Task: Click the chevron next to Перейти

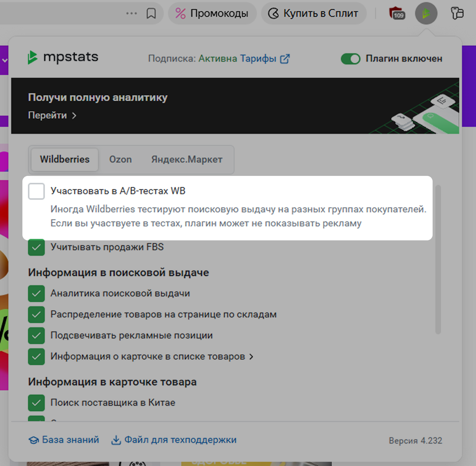Action: coord(74,116)
